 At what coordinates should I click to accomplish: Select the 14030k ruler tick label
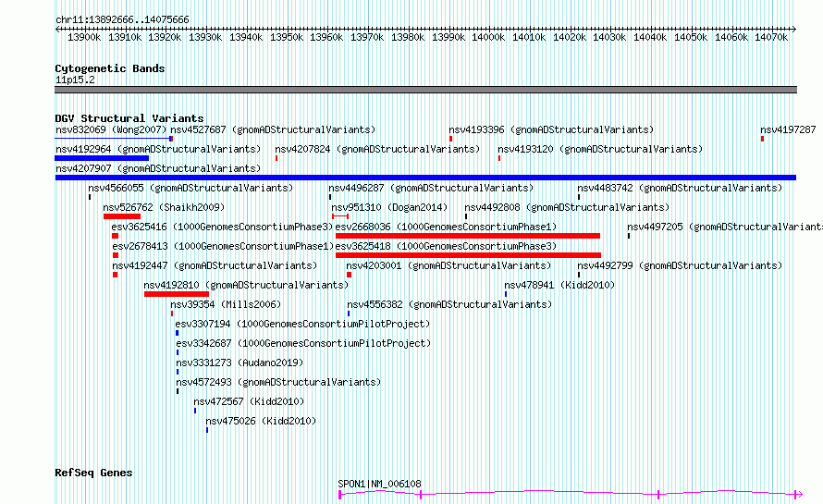pyautogui.click(x=609, y=37)
